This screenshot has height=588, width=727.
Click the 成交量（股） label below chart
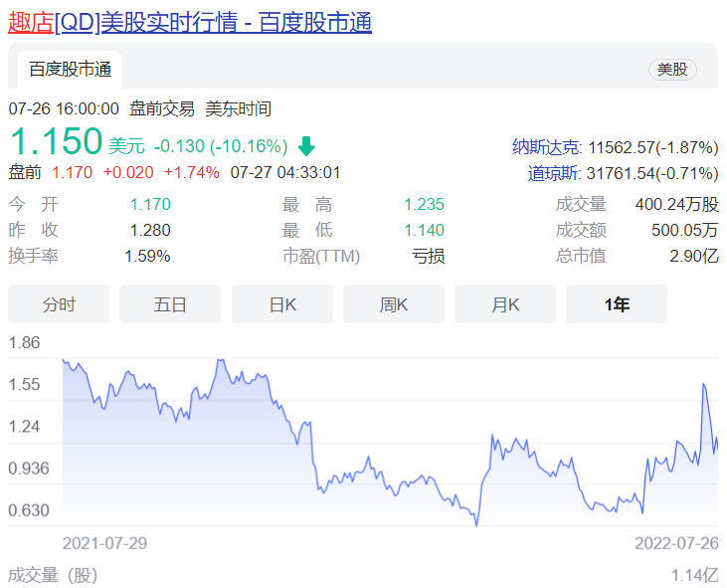(x=53, y=575)
